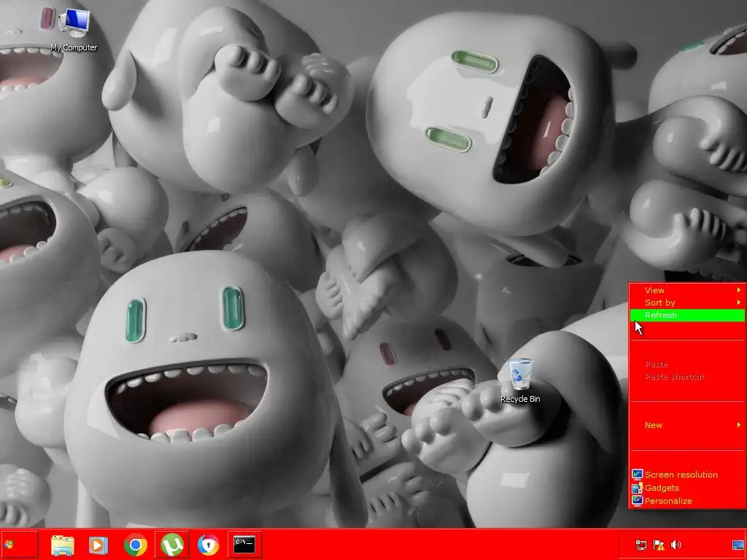Expand the New submenu
The height and width of the screenshot is (560, 747).
pos(687,425)
